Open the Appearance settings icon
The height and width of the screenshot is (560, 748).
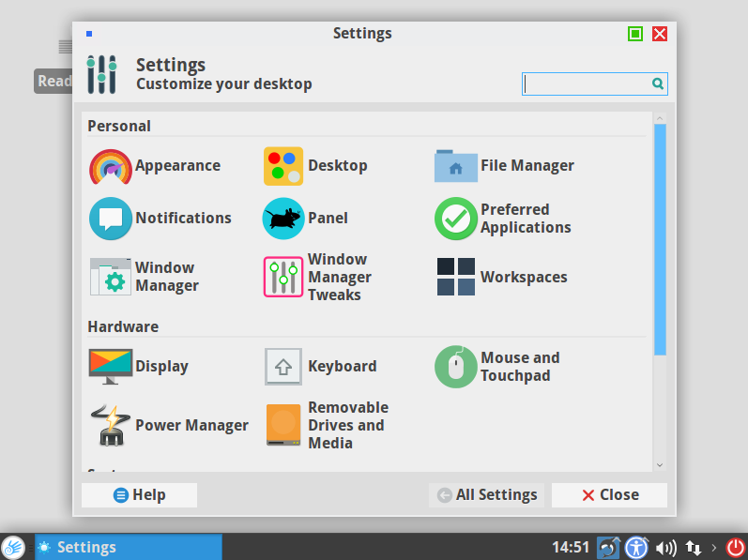pyautogui.click(x=111, y=167)
